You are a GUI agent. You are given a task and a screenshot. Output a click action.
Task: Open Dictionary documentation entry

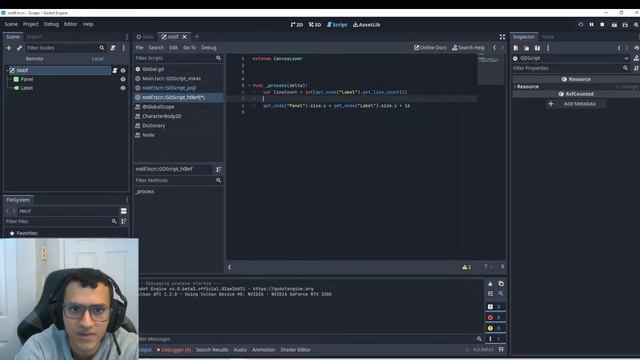(154, 125)
